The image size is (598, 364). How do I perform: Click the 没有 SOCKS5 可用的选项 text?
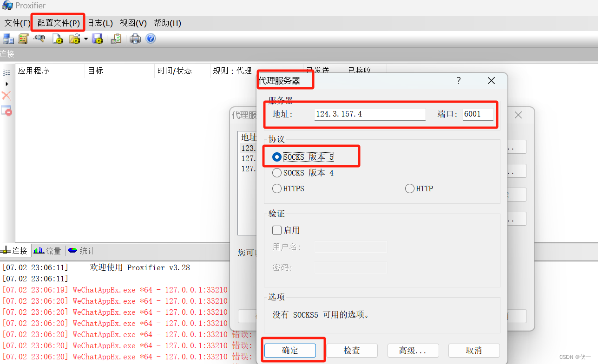pyautogui.click(x=321, y=315)
